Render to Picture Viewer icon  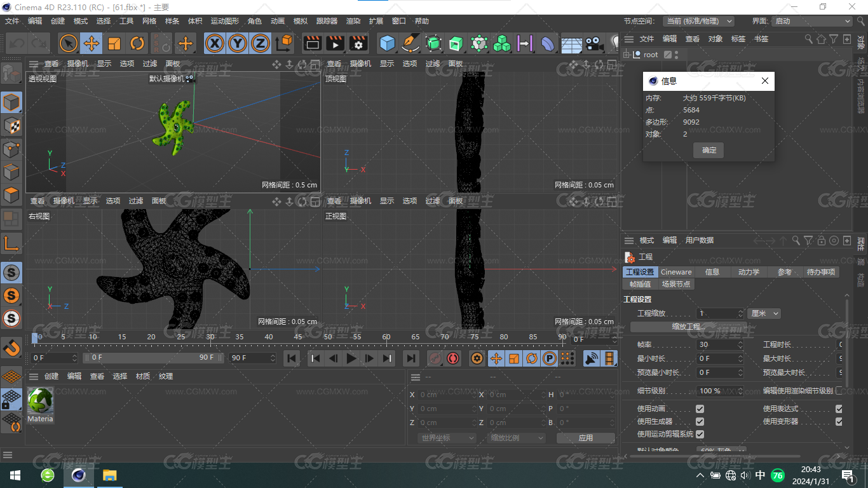(335, 43)
